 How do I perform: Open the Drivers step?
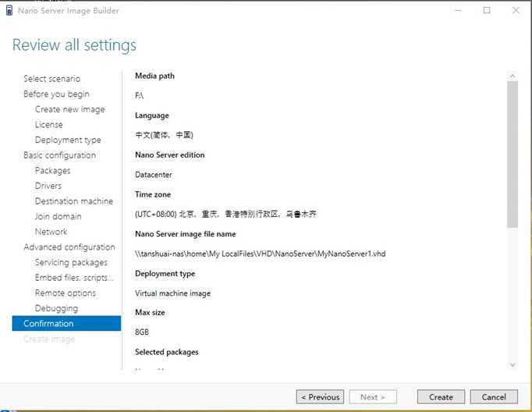48,186
